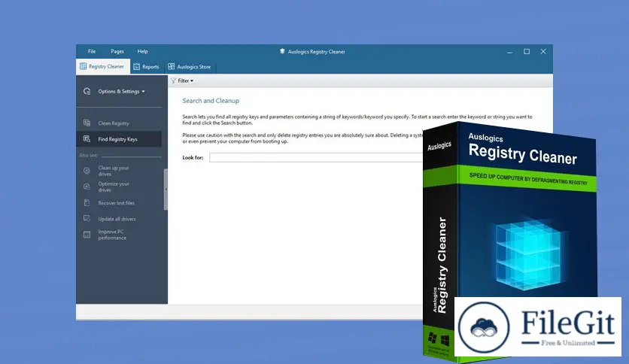Click the Clean Registry icon
The image size is (629, 364).
tap(87, 123)
